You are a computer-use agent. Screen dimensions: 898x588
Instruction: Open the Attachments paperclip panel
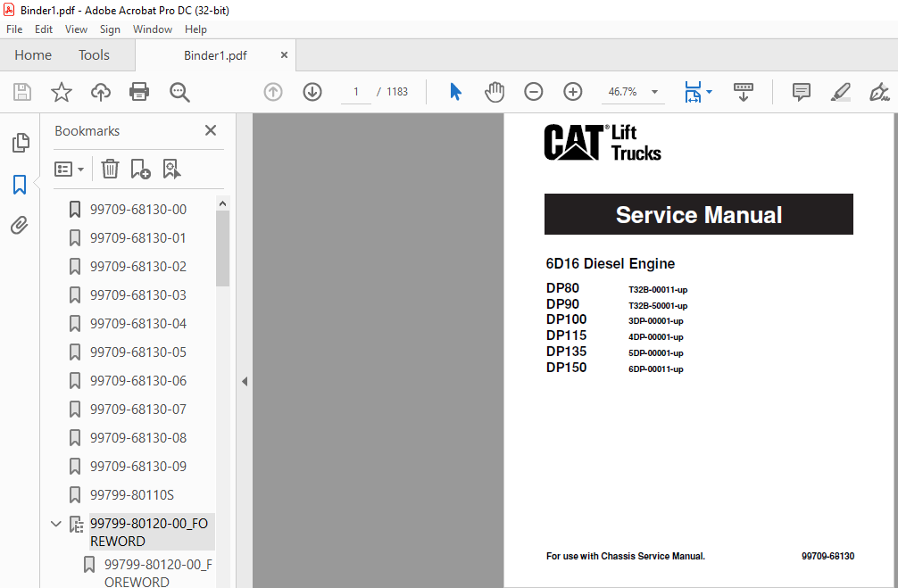20,226
